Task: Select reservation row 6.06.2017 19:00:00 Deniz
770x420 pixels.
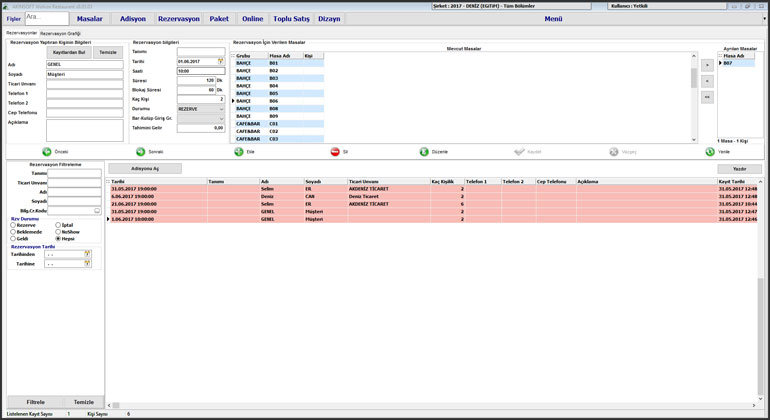Action: click(x=432, y=196)
